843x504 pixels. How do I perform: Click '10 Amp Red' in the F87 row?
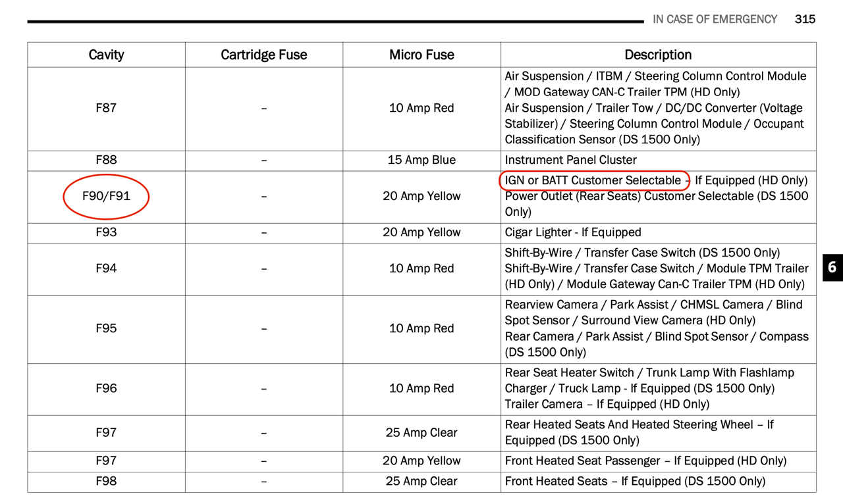click(421, 108)
